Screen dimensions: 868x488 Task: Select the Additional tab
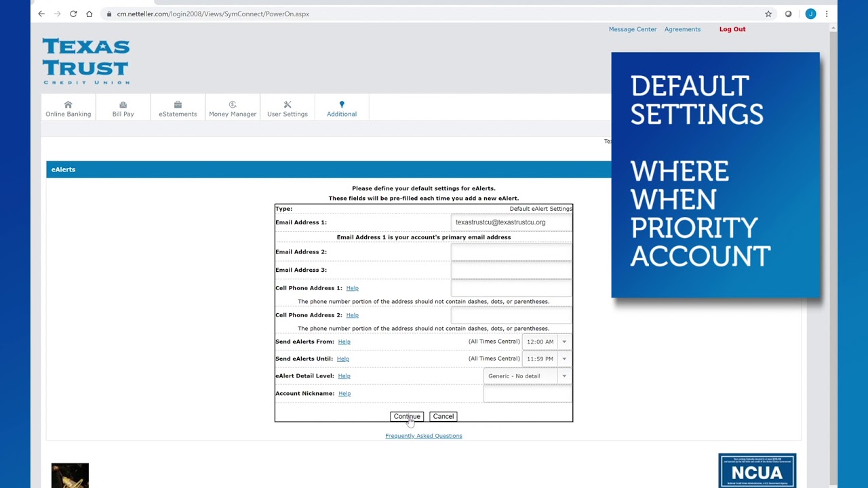tap(342, 108)
